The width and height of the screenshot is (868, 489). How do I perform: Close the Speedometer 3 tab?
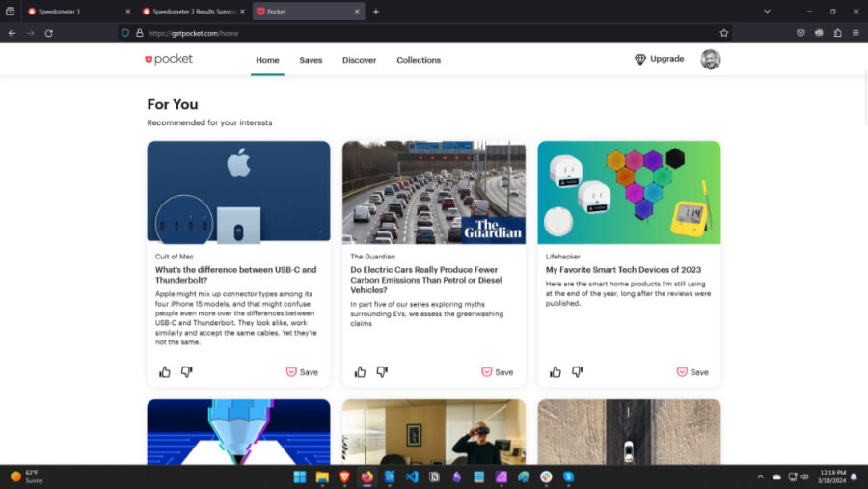coord(128,11)
